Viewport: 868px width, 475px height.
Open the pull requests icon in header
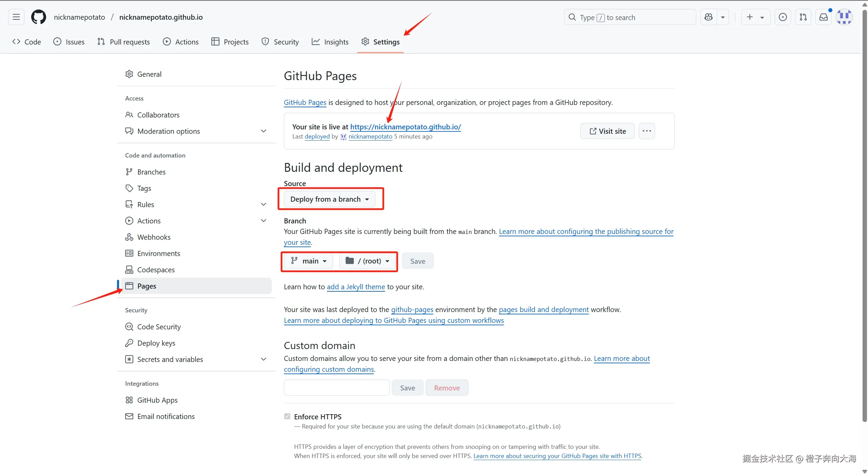pos(803,17)
